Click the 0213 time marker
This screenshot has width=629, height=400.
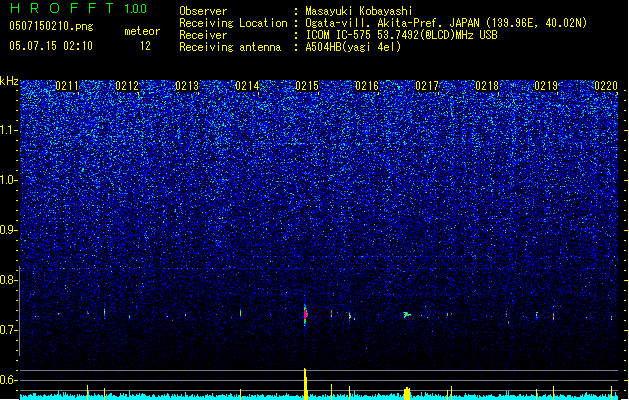pyautogui.click(x=187, y=86)
